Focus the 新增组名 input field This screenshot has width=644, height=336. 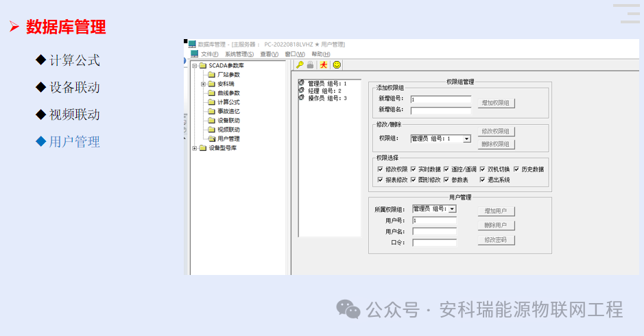click(x=441, y=110)
